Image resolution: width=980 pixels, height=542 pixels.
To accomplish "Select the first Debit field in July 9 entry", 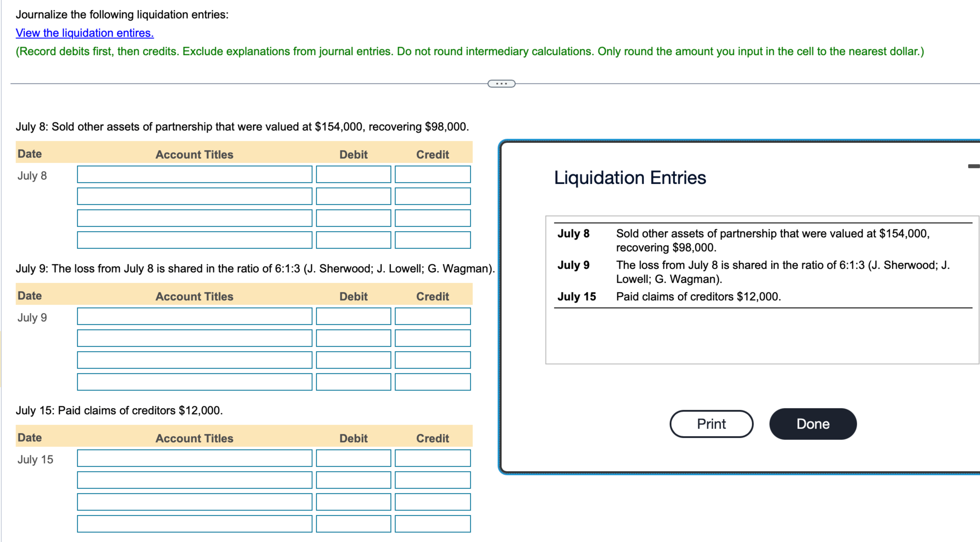I will [x=353, y=316].
